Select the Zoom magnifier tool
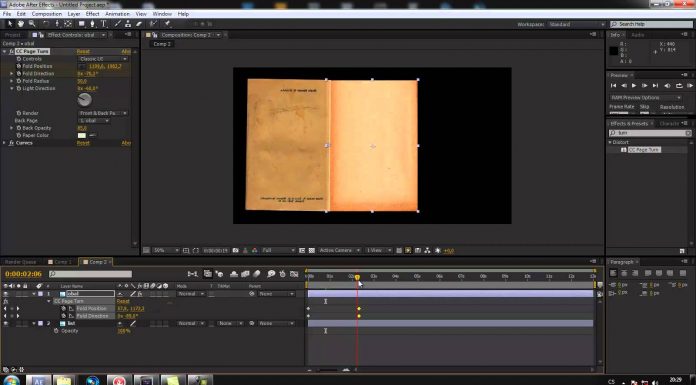This screenshot has height=385, width=696. (32, 24)
